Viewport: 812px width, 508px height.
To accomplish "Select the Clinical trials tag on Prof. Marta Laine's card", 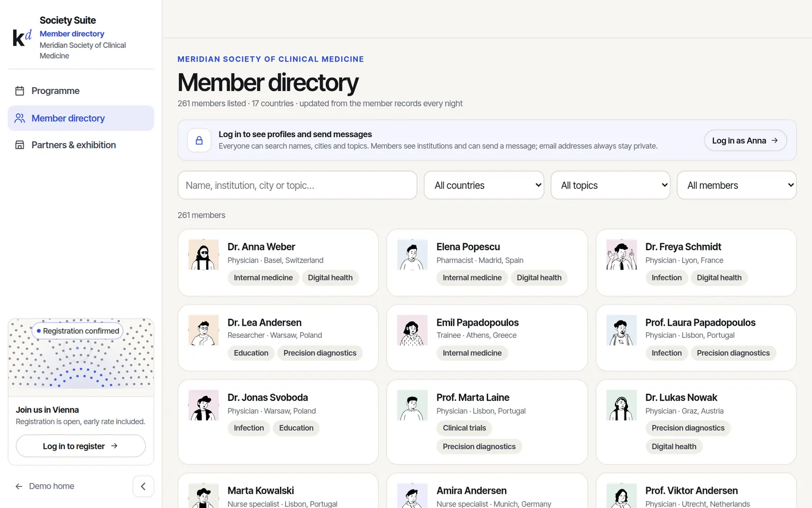I will click(464, 428).
